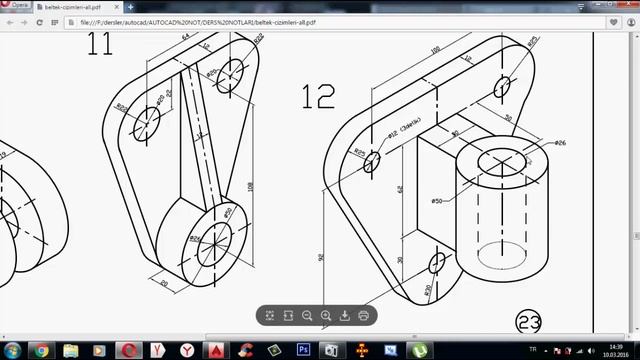Open Yandex Browser round red icon
Image resolution: width=640 pixels, height=360 pixels.
coord(187,351)
